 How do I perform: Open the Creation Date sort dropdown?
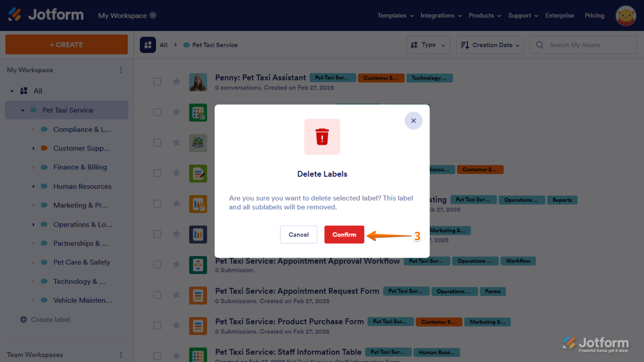(490, 45)
